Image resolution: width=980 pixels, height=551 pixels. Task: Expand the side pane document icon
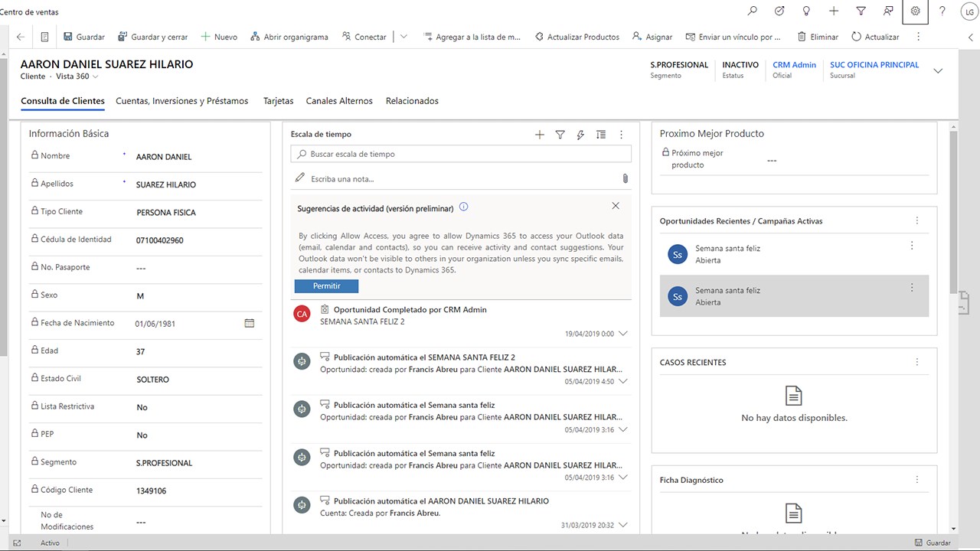pyautogui.click(x=965, y=302)
